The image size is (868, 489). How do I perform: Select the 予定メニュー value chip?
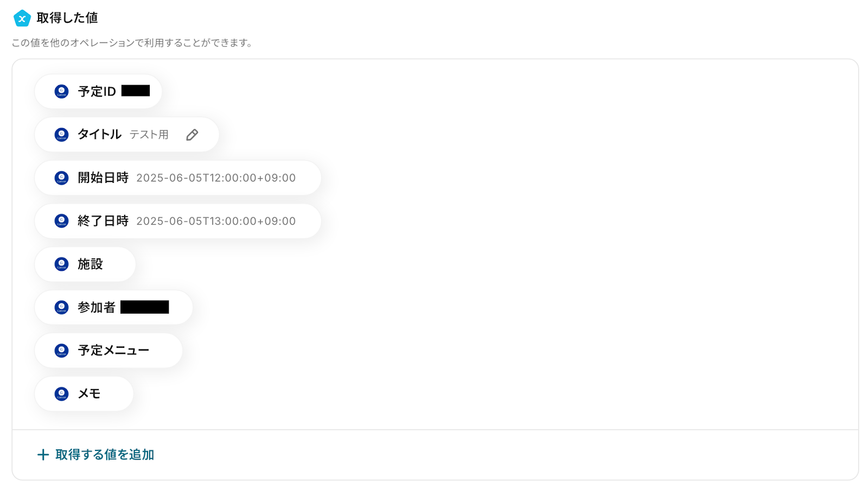108,351
